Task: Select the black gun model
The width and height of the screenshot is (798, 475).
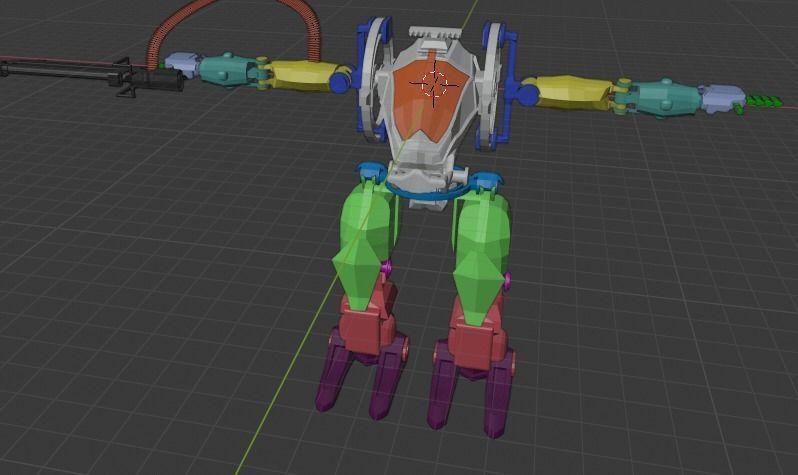Action: (x=92, y=77)
